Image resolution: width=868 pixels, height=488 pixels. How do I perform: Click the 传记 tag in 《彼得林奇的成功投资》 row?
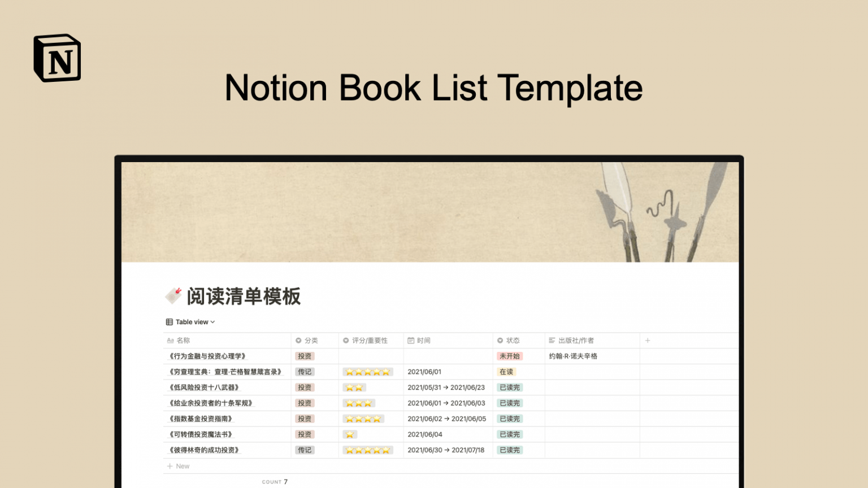point(305,450)
